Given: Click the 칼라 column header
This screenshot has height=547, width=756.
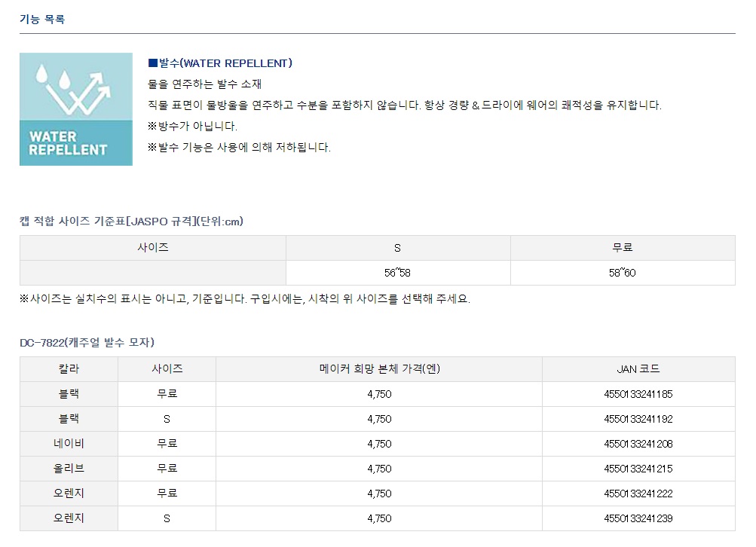Looking at the screenshot, I should point(69,369).
